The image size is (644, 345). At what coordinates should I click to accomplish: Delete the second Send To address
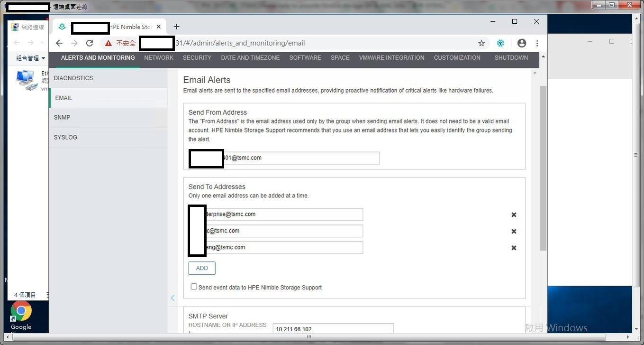pyautogui.click(x=514, y=232)
